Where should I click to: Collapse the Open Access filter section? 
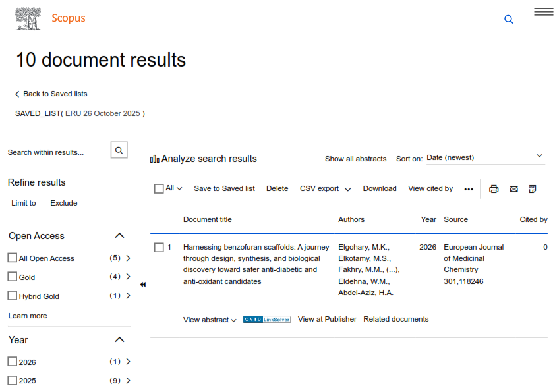click(119, 235)
